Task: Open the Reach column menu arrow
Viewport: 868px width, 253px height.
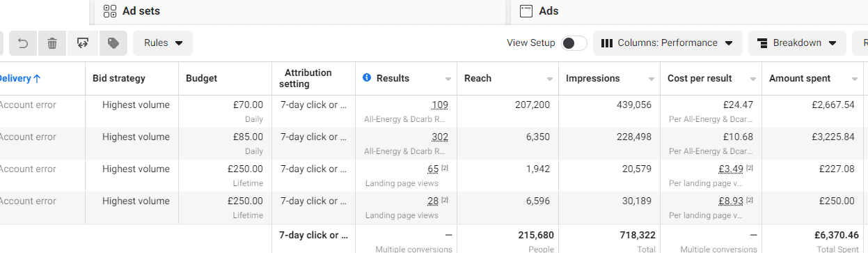Action: (x=550, y=79)
